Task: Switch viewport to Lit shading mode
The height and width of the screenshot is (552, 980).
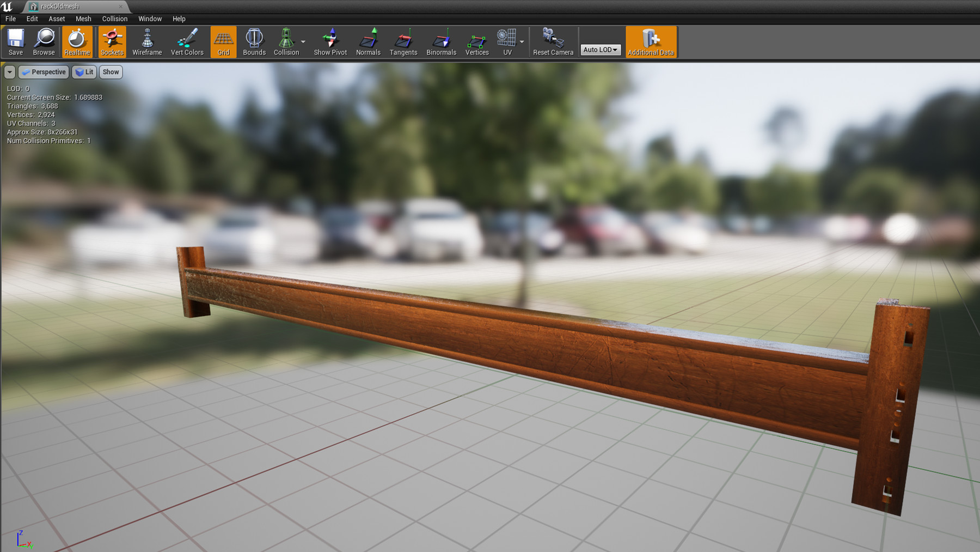Action: (x=84, y=71)
